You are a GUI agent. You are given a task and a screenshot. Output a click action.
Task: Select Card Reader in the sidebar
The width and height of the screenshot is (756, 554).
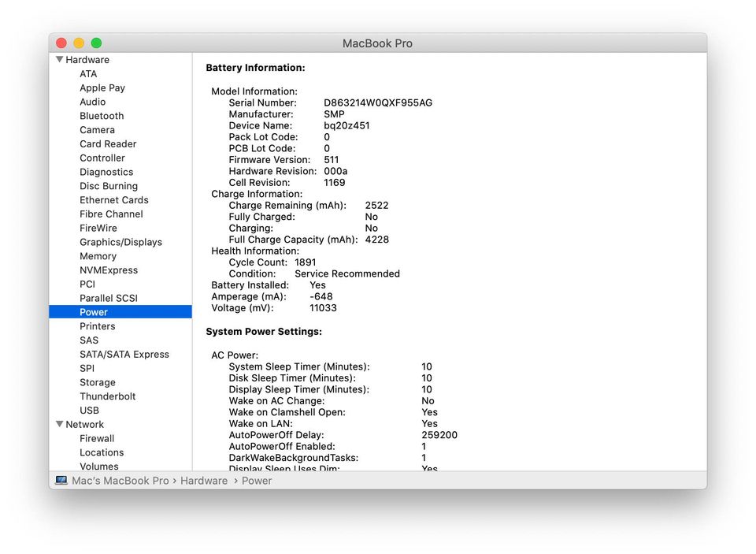(108, 143)
